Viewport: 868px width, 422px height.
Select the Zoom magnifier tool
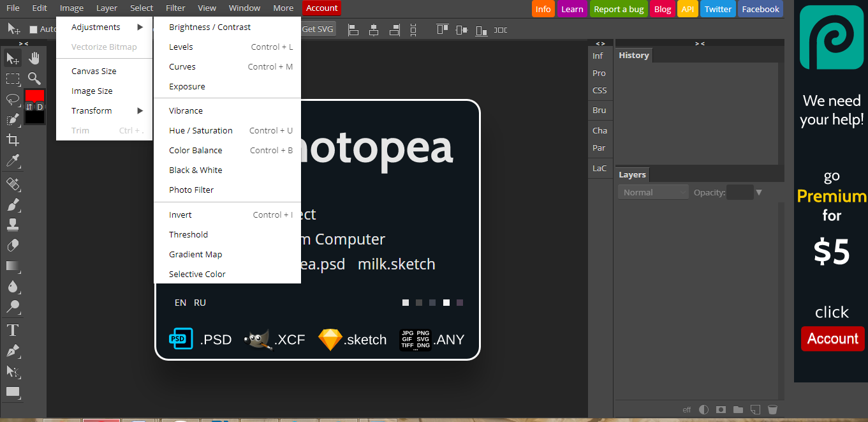tap(34, 79)
